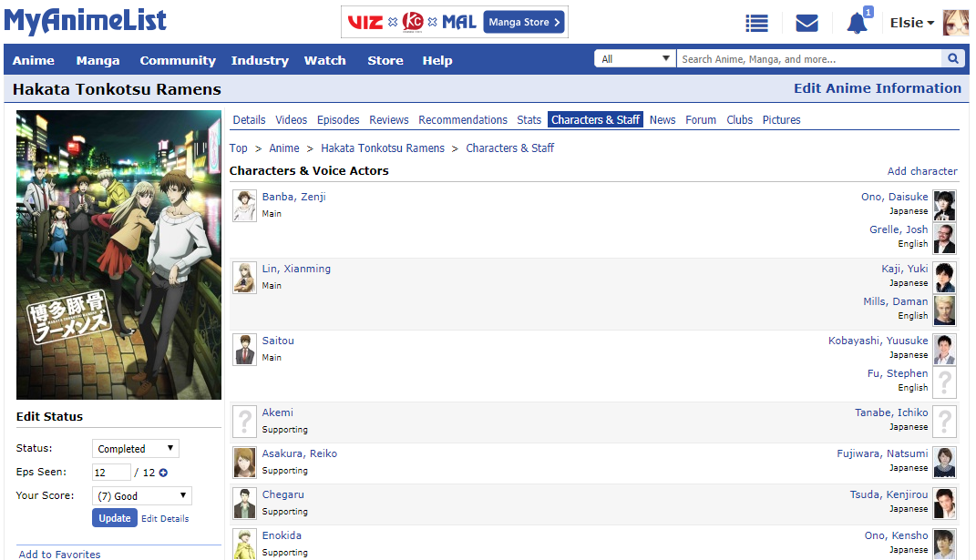Screen dimensions: 976x560
Task: Click the search magnifier button
Action: click(x=953, y=59)
